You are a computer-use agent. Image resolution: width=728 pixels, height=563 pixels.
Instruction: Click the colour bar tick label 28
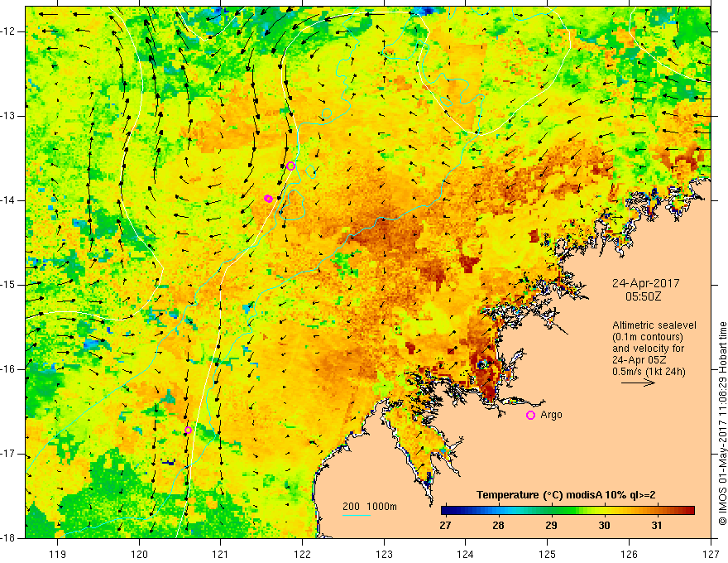(498, 526)
